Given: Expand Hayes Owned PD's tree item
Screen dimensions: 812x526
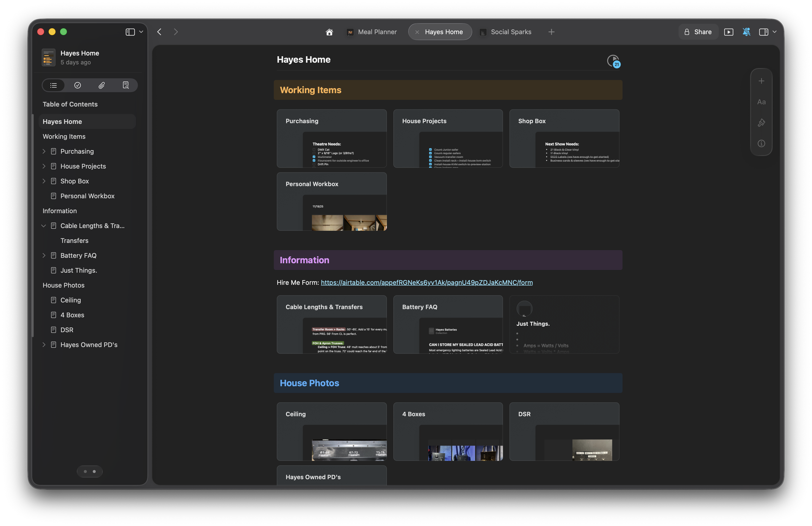Looking at the screenshot, I should pyautogui.click(x=44, y=344).
